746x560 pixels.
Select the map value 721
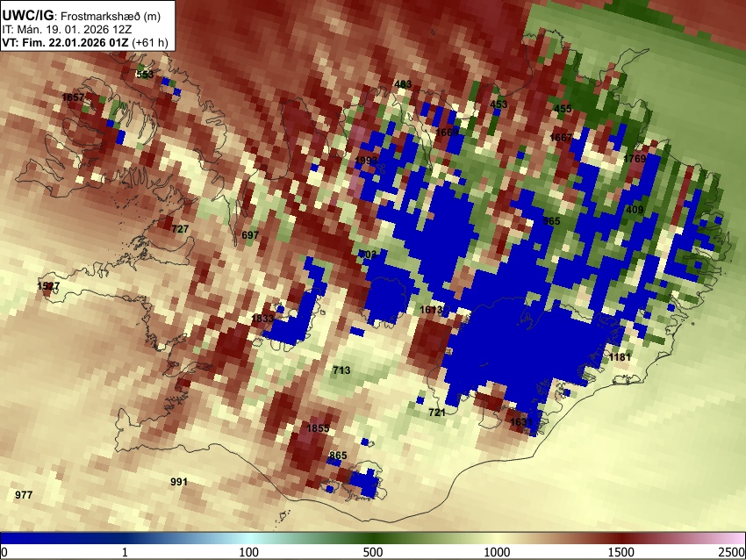pos(437,413)
